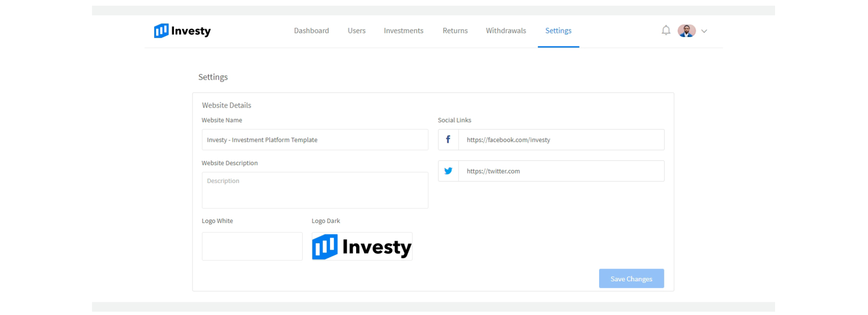Click the Twitter URL input field
The width and height of the screenshot is (868, 315).
[x=561, y=171]
